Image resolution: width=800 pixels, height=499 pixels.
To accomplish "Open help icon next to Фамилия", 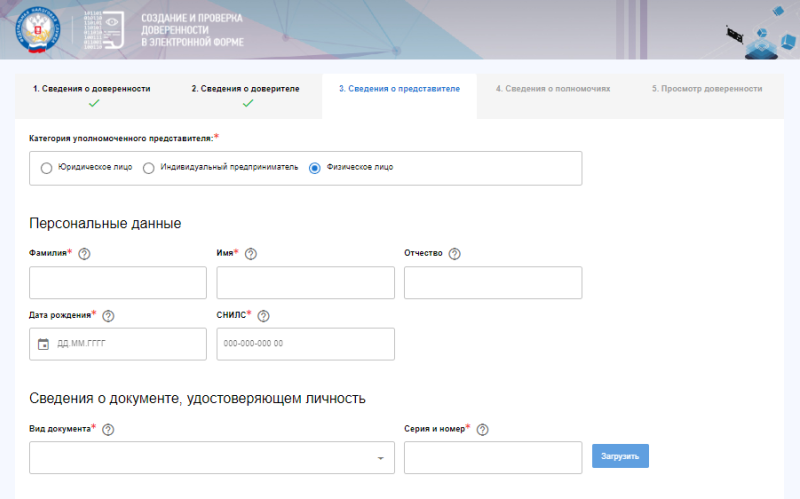I will tap(84, 254).
